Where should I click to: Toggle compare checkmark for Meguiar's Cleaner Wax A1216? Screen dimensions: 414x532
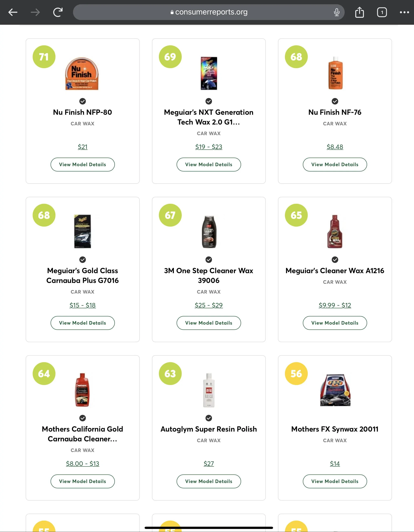tap(335, 260)
